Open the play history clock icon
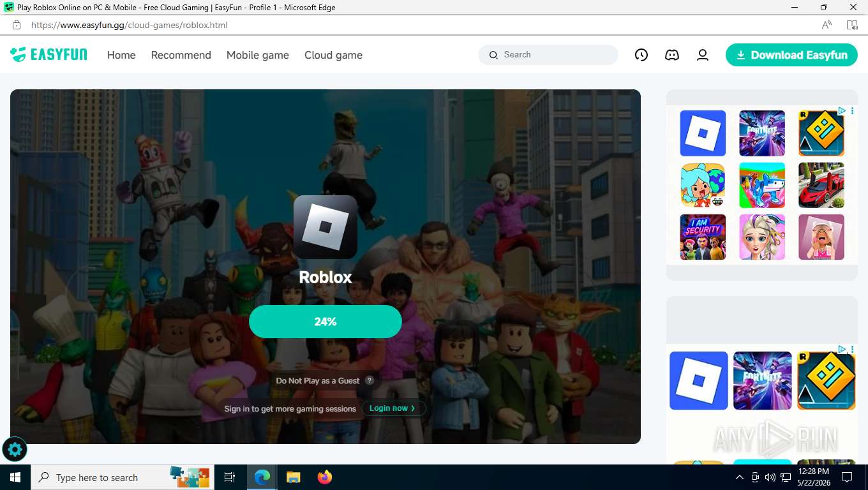Screen dimensions: 868x490 coord(641,55)
